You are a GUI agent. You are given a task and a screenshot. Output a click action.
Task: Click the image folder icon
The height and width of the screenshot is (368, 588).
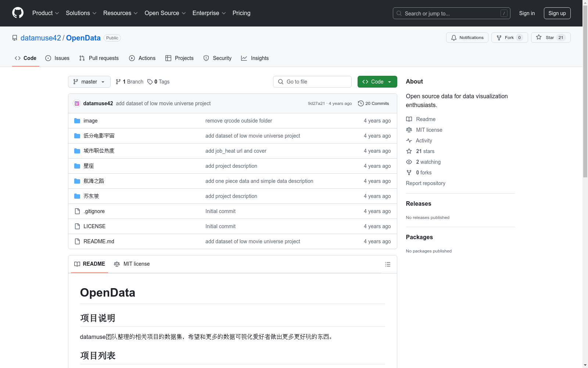[x=77, y=121]
